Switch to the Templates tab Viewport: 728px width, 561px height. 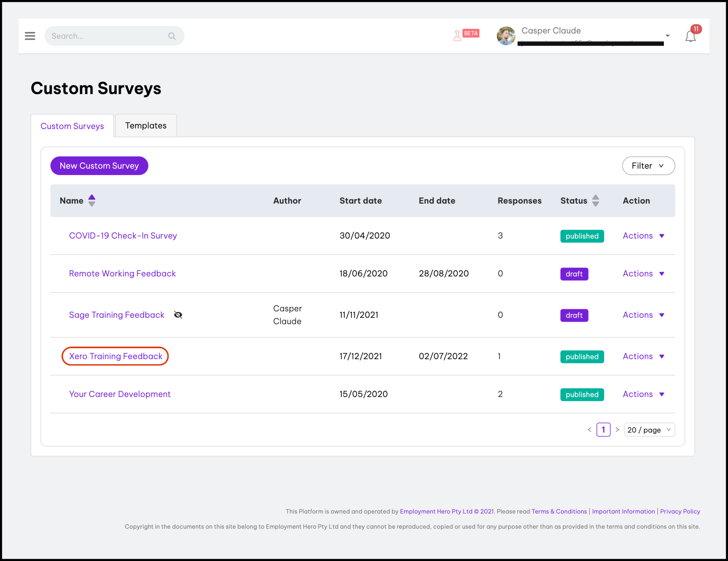click(146, 126)
